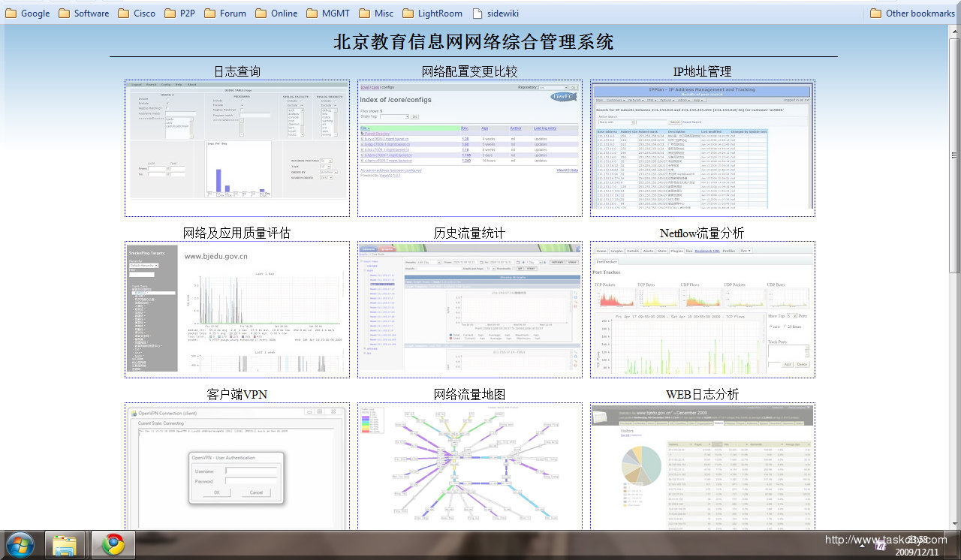Open the Netflow流量分析 thumbnail
This screenshot has width=961, height=560.
point(702,309)
